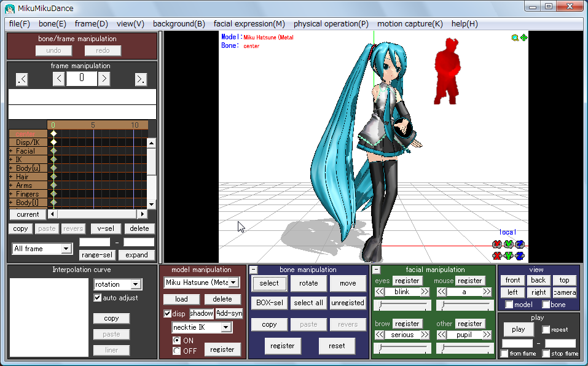This screenshot has width=588, height=366.
Task: Open the frame(D) menu
Action: 92,23
